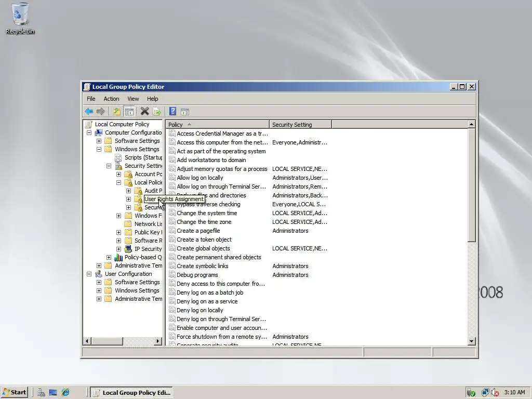Select Create global objects policy

[203, 248]
